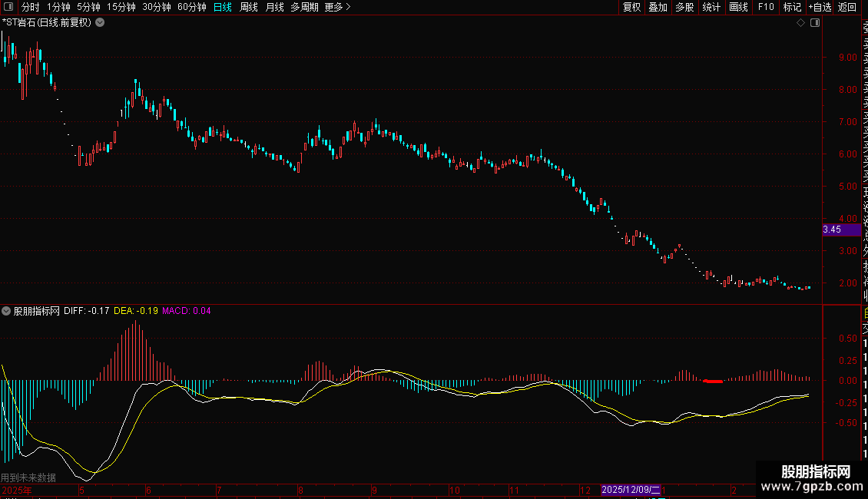Select the 30分钟 period
Screen dimensions: 868x499
pyautogui.click(x=157, y=7)
